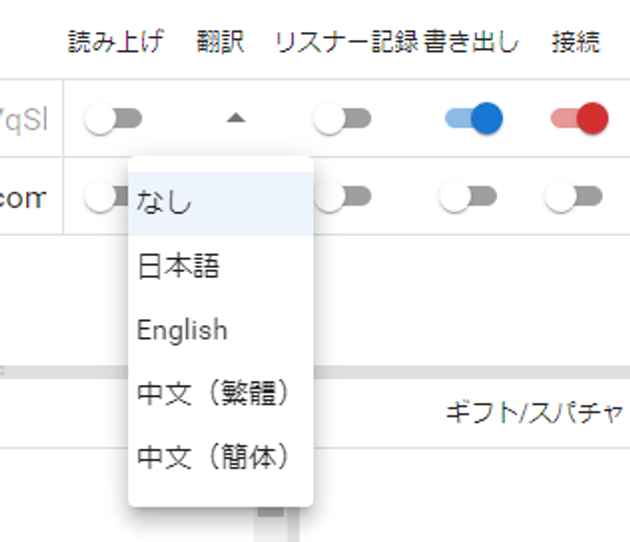The width and height of the screenshot is (630, 542).
Task: Enable listener record switch in second row
Action: [x=342, y=198]
